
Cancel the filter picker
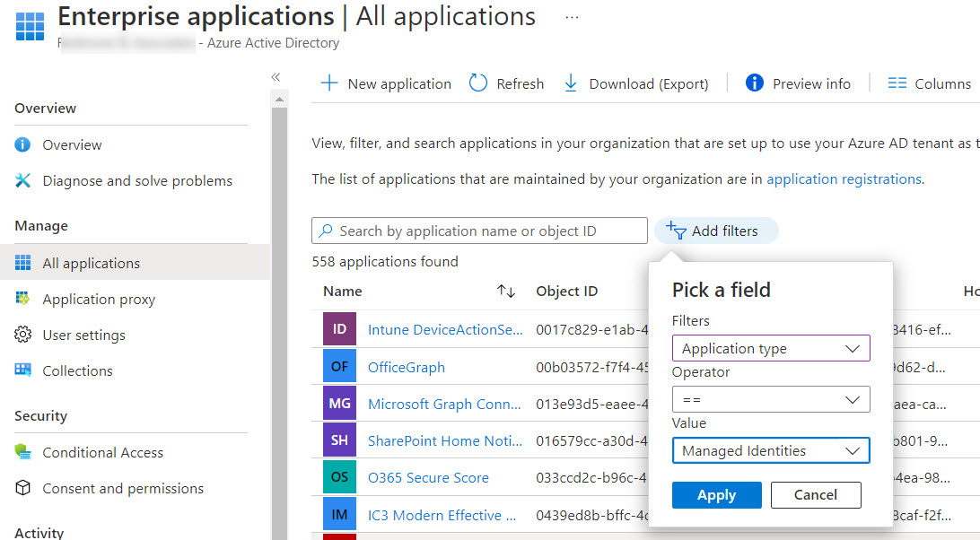click(x=816, y=495)
